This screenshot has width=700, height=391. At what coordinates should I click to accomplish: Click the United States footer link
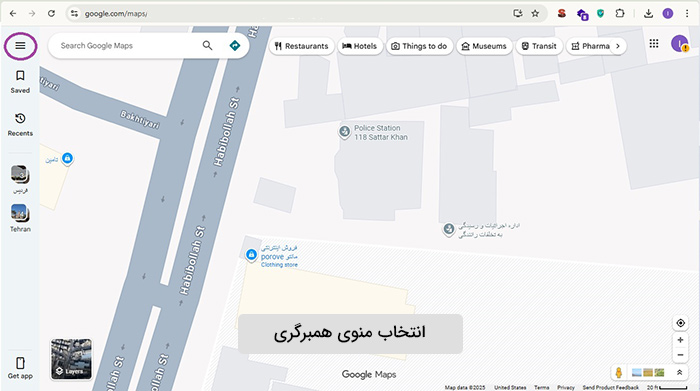tap(510, 387)
